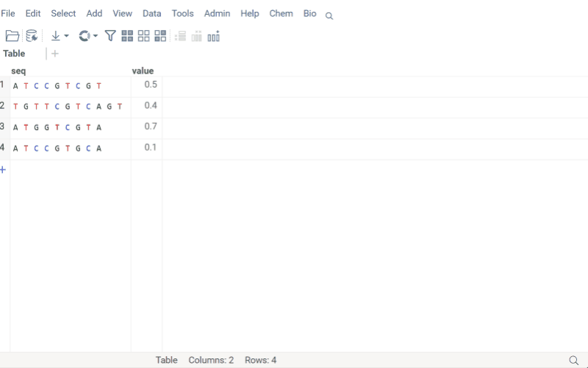
Task: Toggle the filter funnel icon
Action: pyautogui.click(x=110, y=35)
